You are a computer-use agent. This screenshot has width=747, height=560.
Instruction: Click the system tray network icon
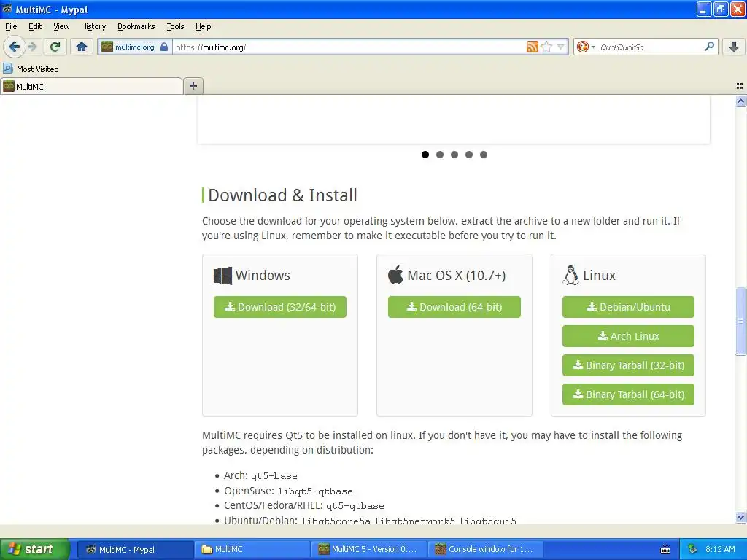click(692, 549)
